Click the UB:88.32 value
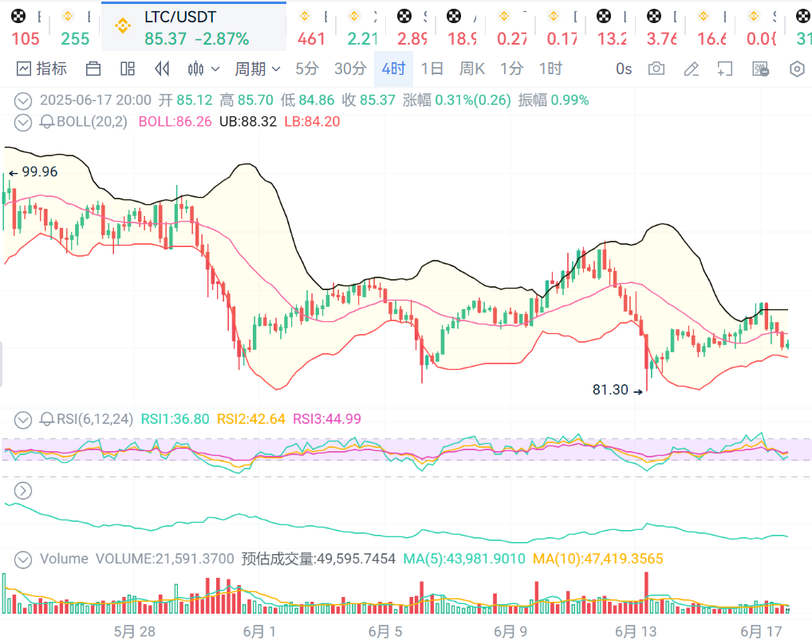 [248, 122]
